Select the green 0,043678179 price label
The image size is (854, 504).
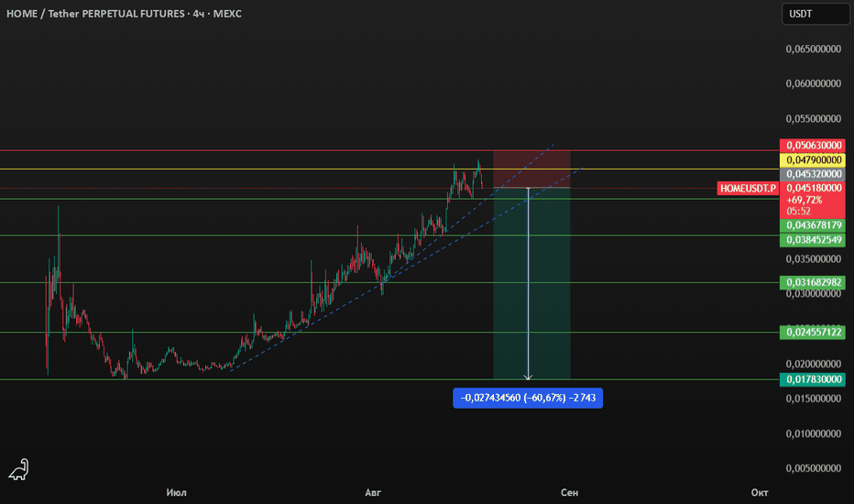[813, 225]
